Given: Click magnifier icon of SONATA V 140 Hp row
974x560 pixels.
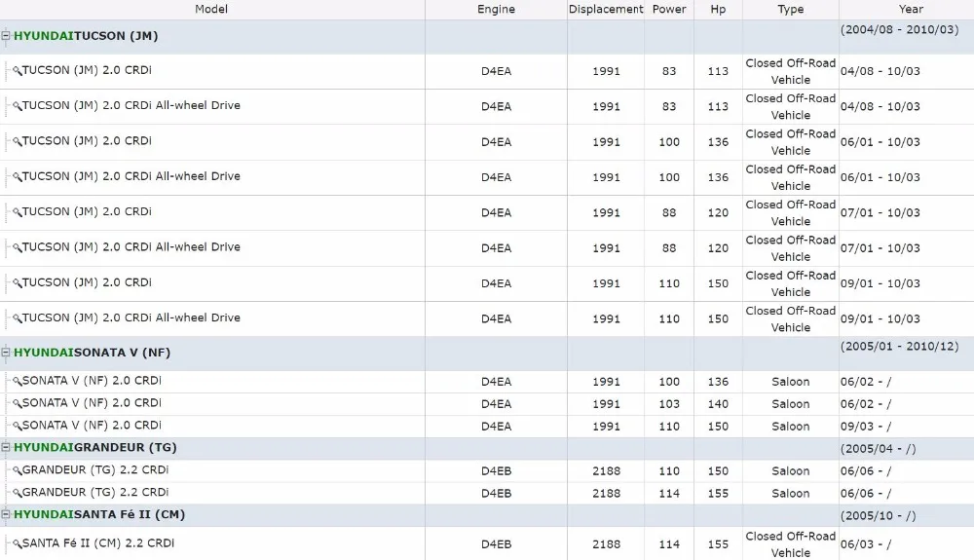Looking at the screenshot, I should [18, 404].
